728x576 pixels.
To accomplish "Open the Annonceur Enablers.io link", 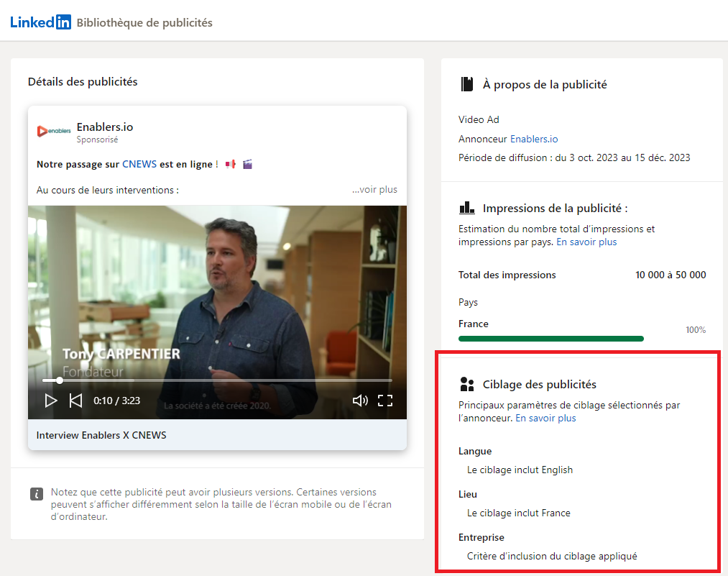I will tap(534, 139).
